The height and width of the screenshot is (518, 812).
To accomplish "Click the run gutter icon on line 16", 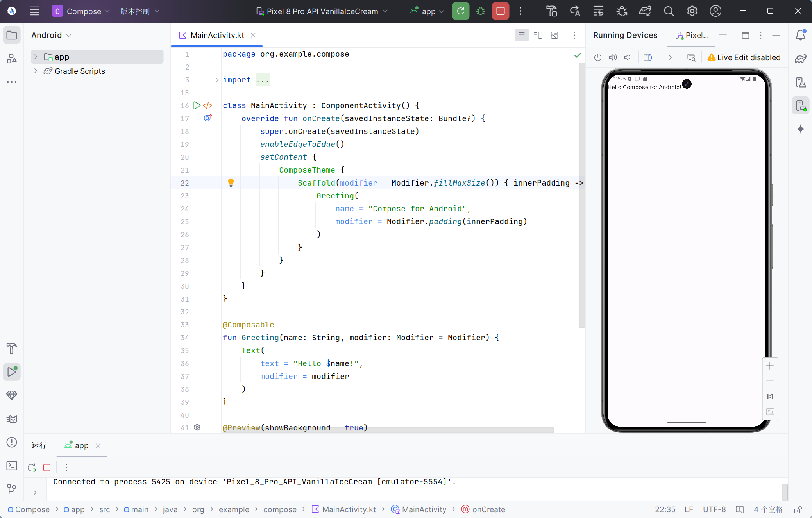I will [197, 105].
